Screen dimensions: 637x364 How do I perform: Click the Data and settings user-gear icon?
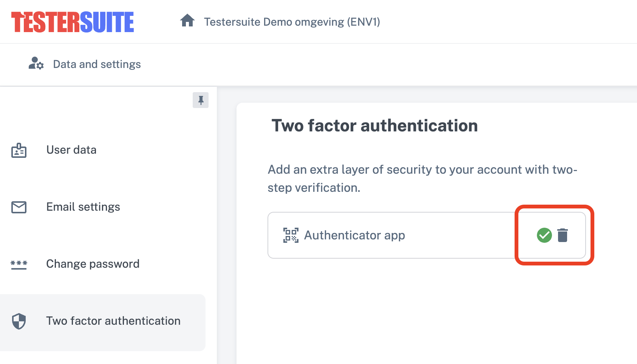(36, 63)
